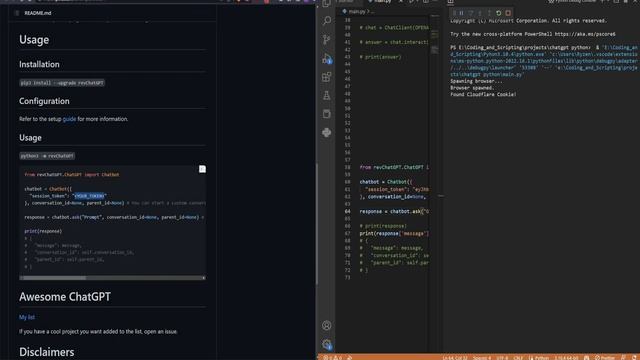Image resolution: width=640 pixels, height=360 pixels.
Task: Click 'Found Cloudflare Cookie!' terminal line
Action: click(483, 95)
